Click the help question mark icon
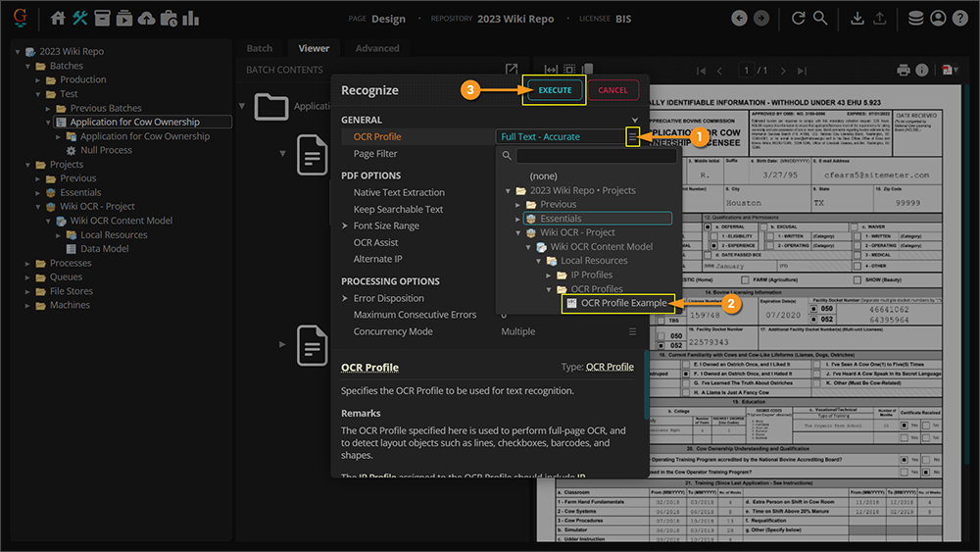980x552 pixels. [960, 18]
